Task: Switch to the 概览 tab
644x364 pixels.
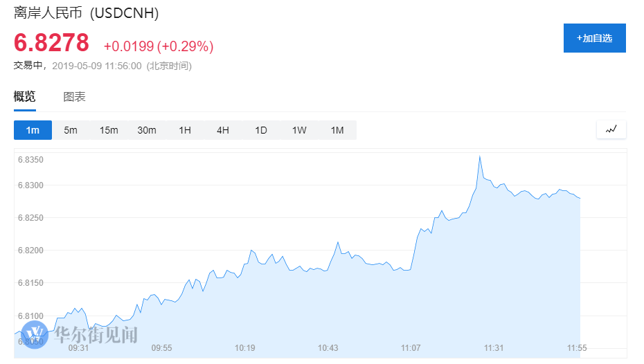Action: pyautogui.click(x=25, y=97)
